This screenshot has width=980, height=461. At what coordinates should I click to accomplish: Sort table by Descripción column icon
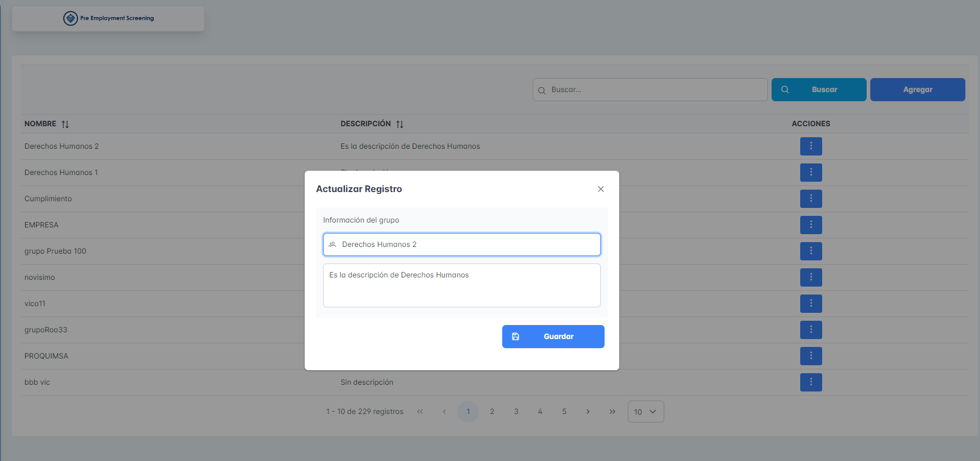[400, 124]
